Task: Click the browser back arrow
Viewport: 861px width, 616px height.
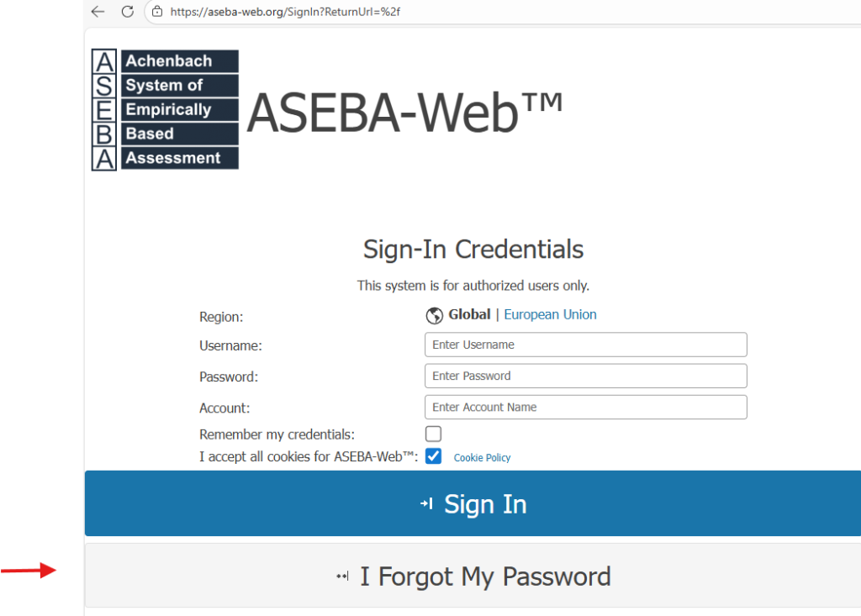Action: (x=98, y=12)
